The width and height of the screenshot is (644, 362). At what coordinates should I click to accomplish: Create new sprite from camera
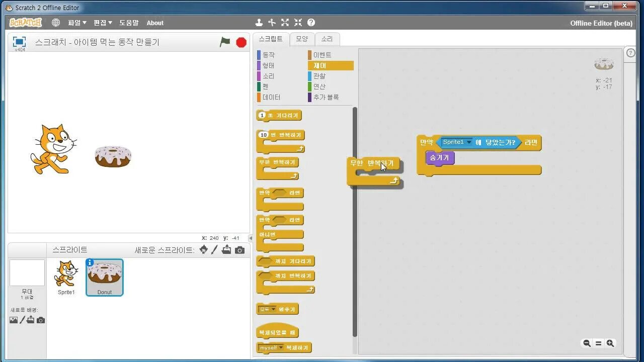(x=240, y=250)
